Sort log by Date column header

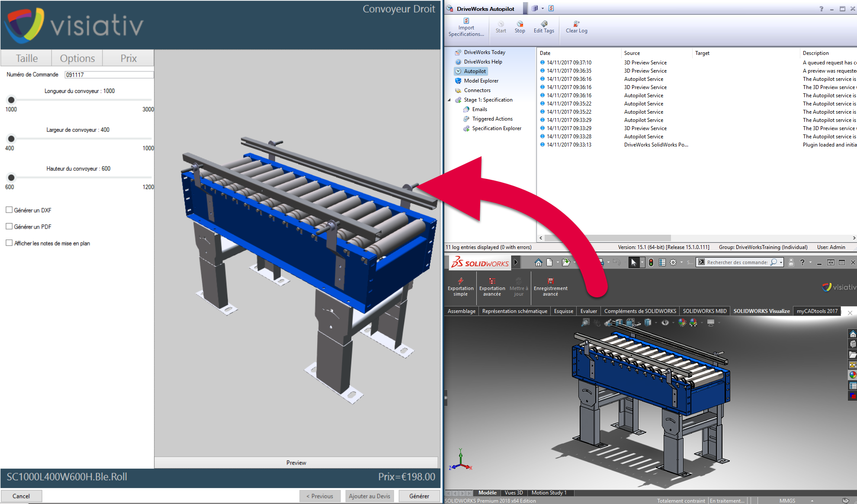click(x=545, y=53)
